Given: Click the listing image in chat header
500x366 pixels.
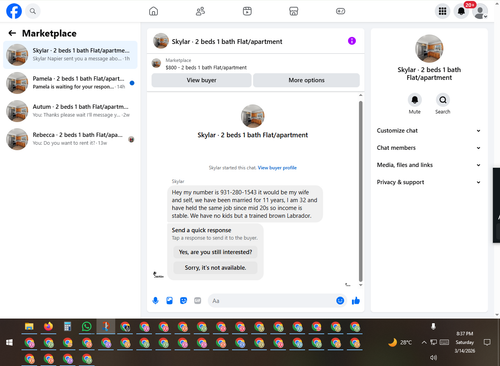Looking at the screenshot, I should [x=161, y=41].
